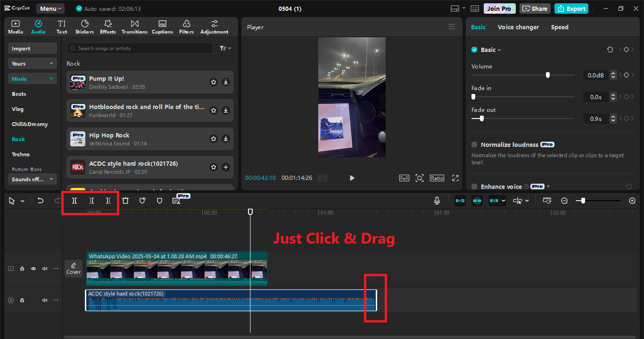Open the Menu dropdown
Viewport: 644px width, 339px height.
pyautogui.click(x=51, y=8)
